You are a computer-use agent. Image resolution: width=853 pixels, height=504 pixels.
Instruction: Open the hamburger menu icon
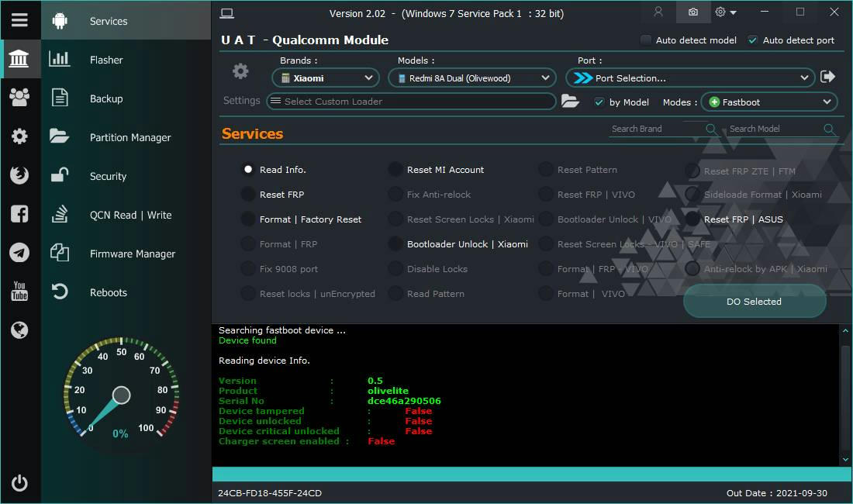(x=19, y=20)
